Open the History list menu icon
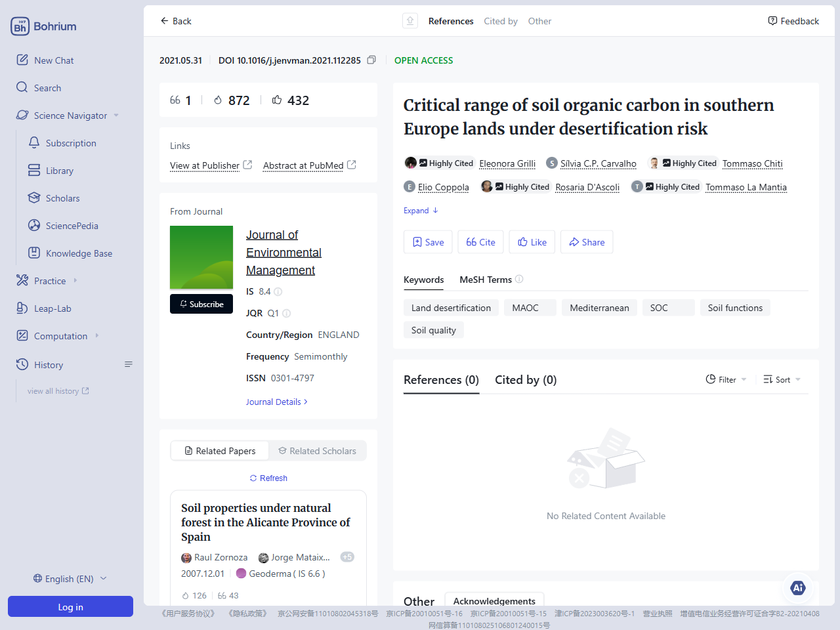The height and width of the screenshot is (630, 840). (x=129, y=364)
